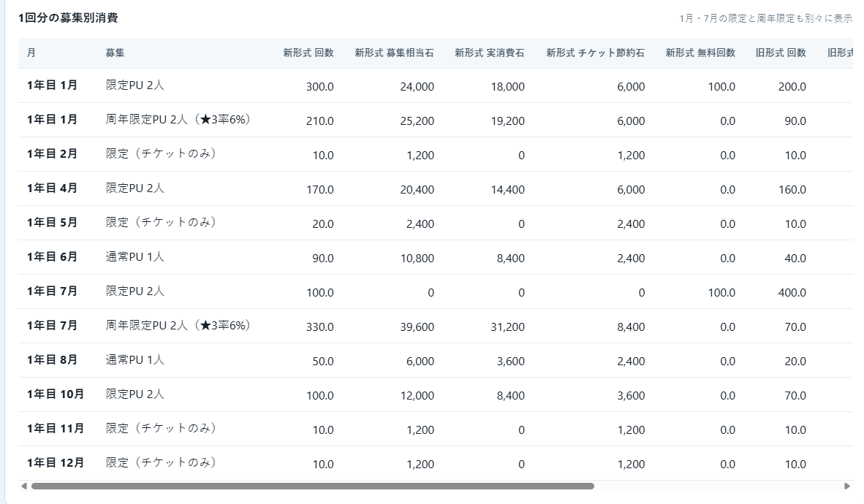Click the 25,200 募集相当石 value
Screen dimensions: 864x504
(417, 121)
